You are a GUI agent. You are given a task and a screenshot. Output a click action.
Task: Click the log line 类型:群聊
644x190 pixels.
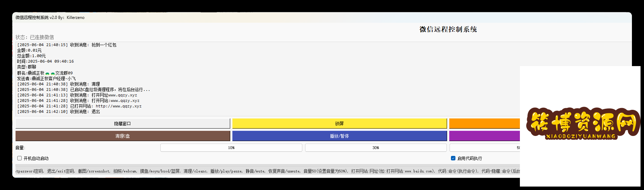[x=27, y=67]
